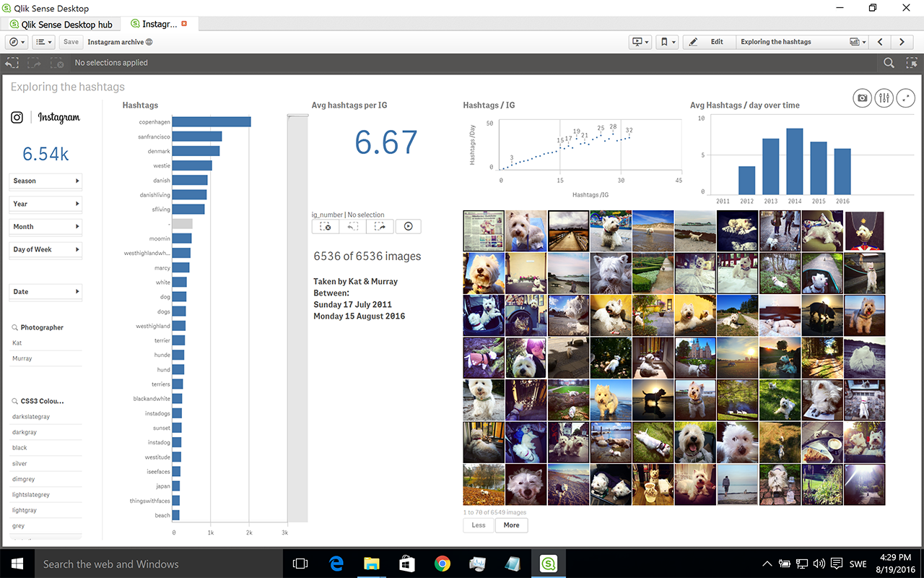Open Google Chrome from taskbar

443,564
